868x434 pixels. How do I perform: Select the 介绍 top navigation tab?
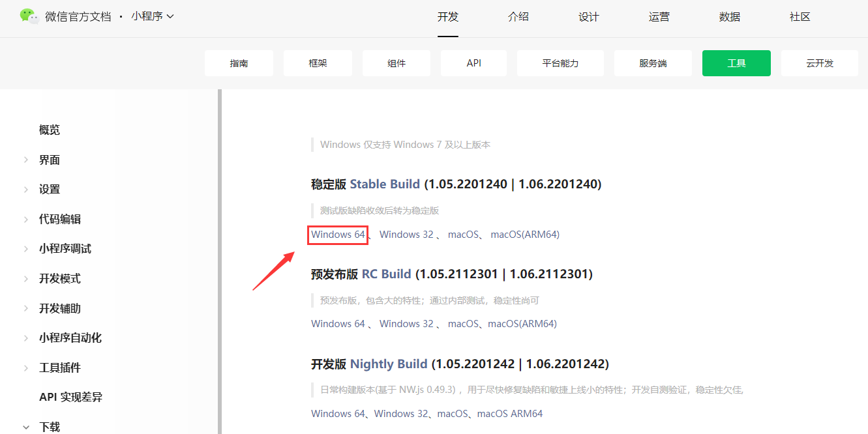pyautogui.click(x=518, y=17)
